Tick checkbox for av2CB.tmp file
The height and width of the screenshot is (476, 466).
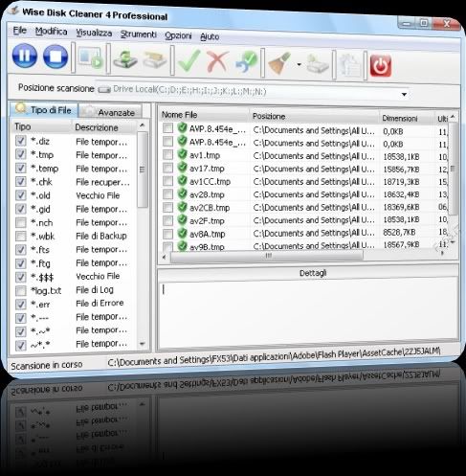point(167,207)
